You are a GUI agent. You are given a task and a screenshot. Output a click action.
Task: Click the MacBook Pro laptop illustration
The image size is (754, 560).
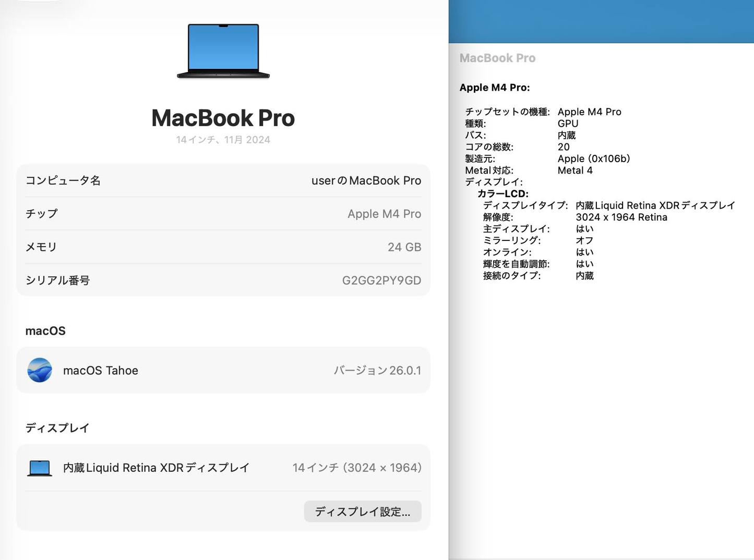tap(223, 51)
